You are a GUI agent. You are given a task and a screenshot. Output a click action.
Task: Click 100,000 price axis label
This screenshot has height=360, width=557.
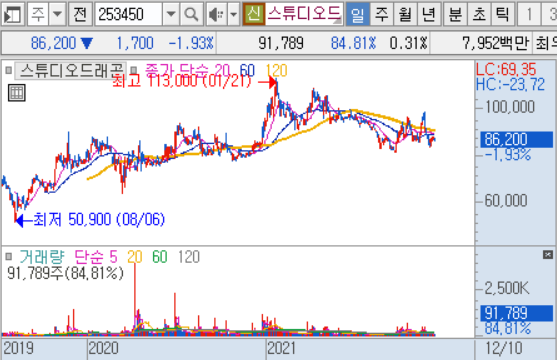click(x=510, y=107)
